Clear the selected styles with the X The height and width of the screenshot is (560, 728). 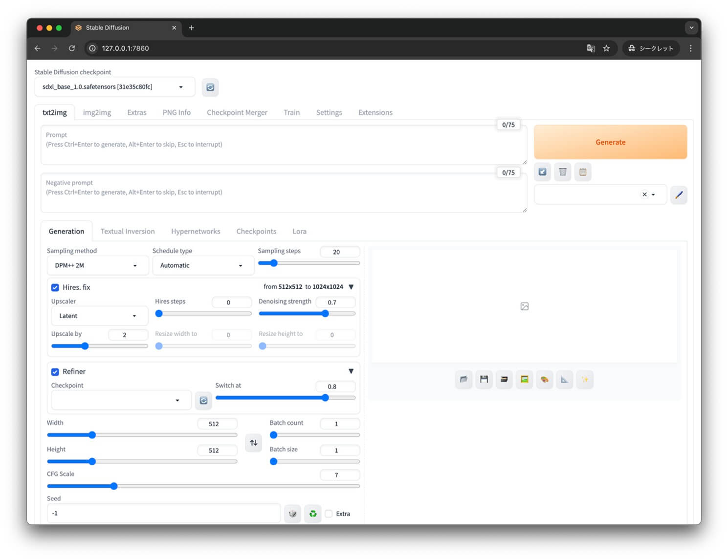(644, 194)
